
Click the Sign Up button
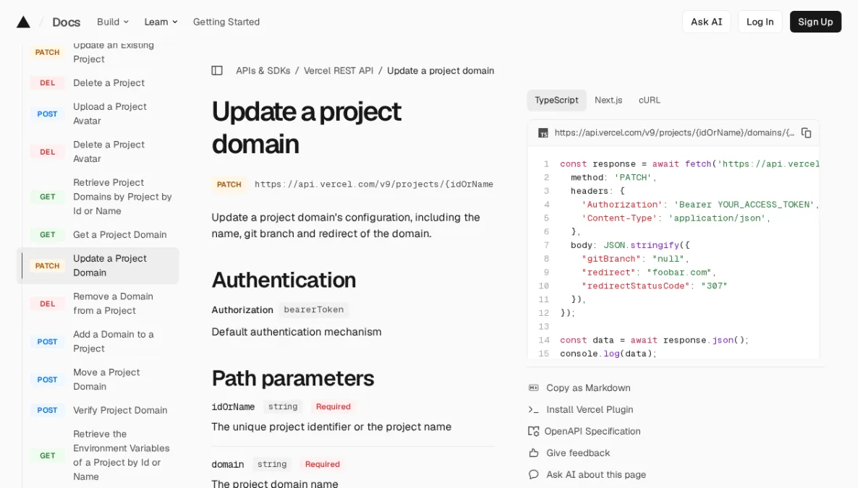tap(816, 22)
